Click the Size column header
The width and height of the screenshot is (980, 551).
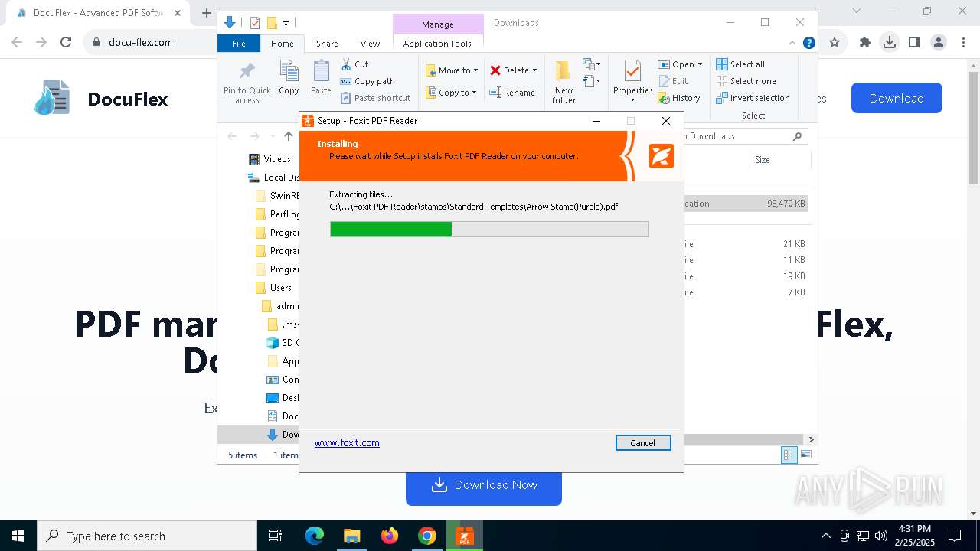coord(781,160)
